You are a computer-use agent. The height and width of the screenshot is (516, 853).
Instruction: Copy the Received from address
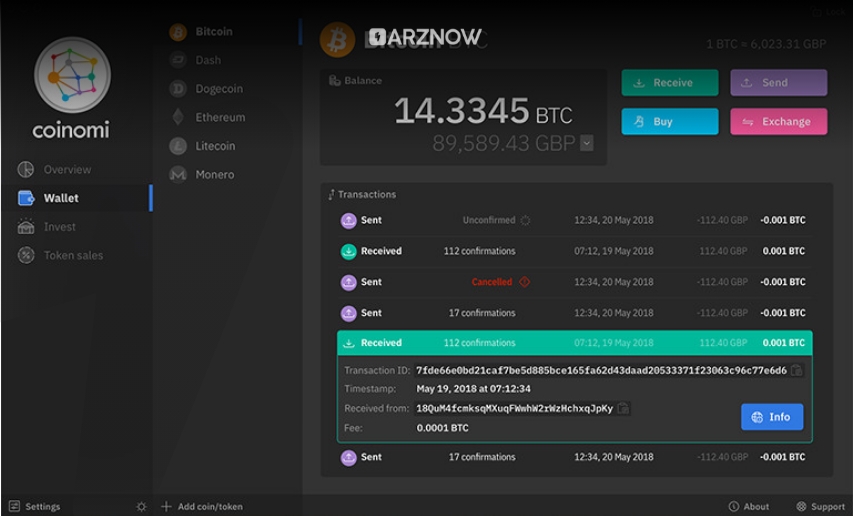pos(623,408)
